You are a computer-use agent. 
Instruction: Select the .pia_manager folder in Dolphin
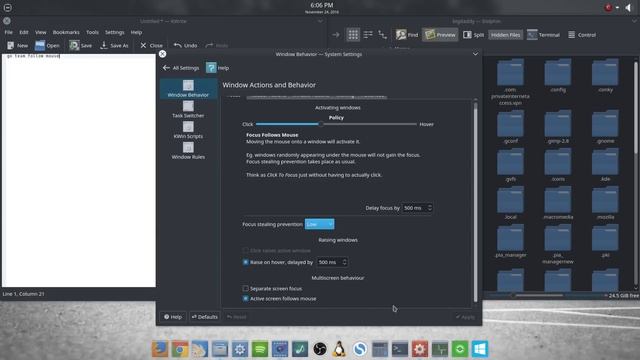pos(510,240)
